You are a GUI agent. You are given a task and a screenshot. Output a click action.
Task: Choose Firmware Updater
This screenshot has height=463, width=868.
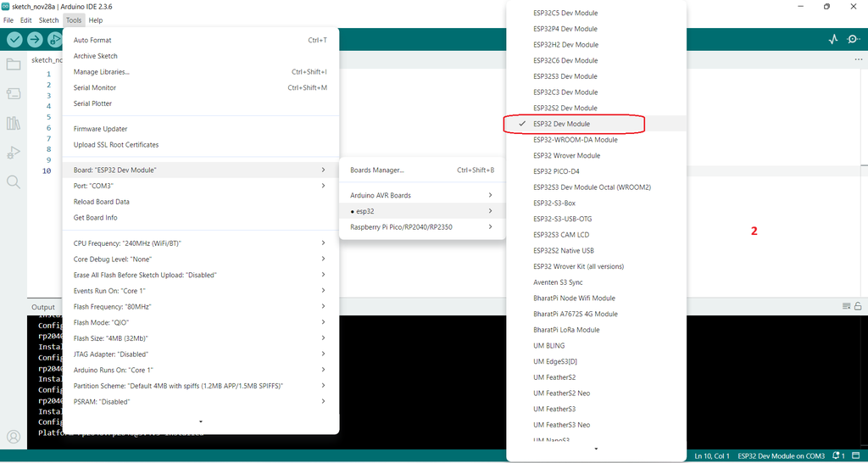pyautogui.click(x=200, y=129)
